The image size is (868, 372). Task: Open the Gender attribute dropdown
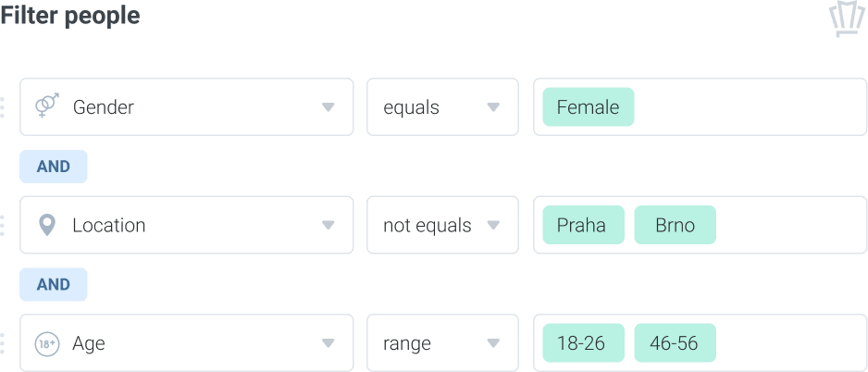coord(187,106)
